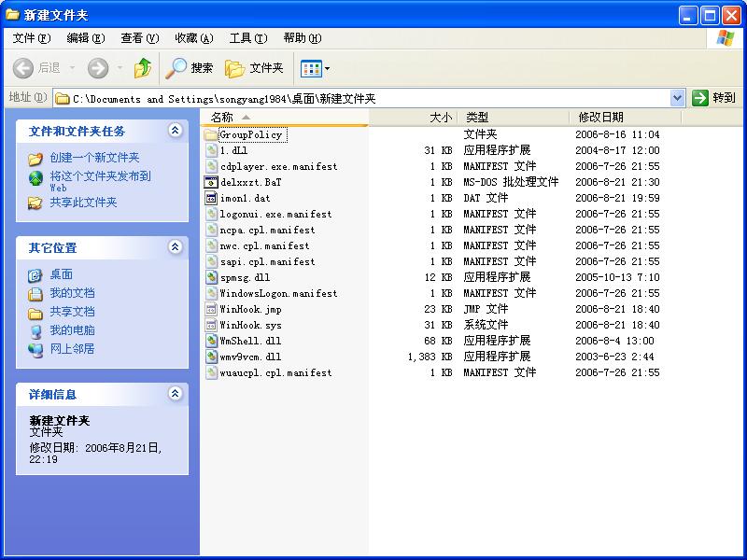The image size is (747, 560).
Task: Collapse the Other Places panel
Action: (175, 247)
